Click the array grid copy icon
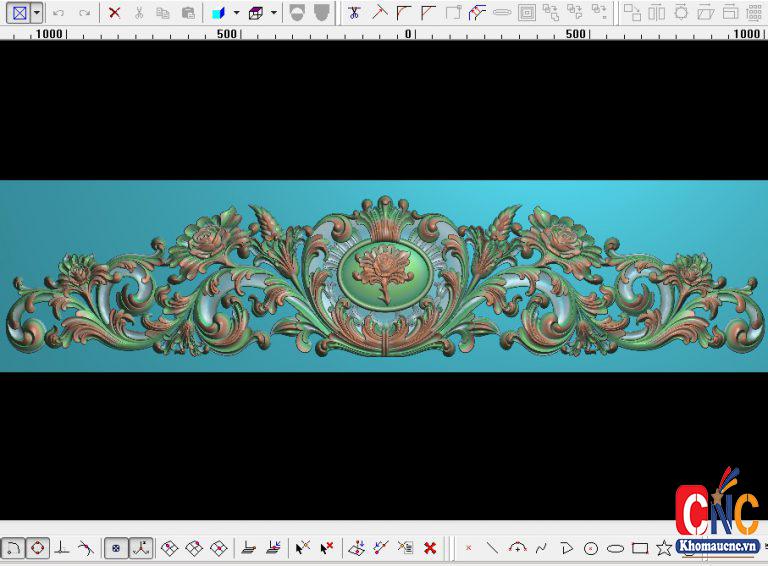The height and width of the screenshot is (566, 768). point(754,13)
